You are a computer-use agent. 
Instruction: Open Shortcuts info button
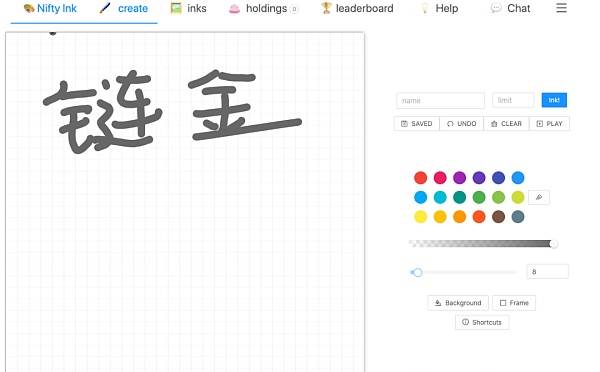click(x=482, y=322)
